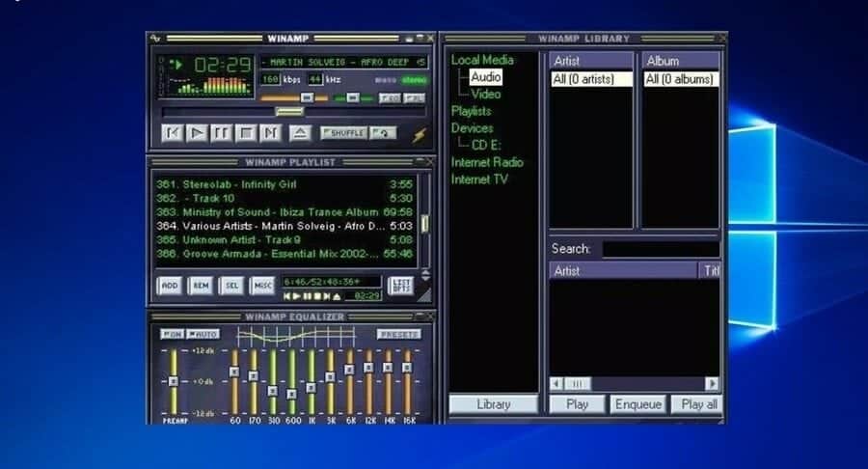868x469 pixels.
Task: Open Internet TV in library tree
Action: click(x=479, y=179)
